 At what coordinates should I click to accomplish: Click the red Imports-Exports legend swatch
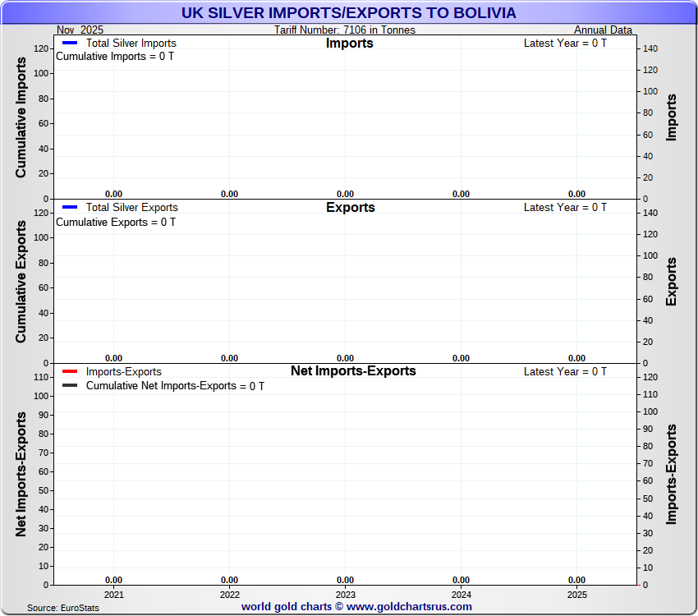[70, 372]
